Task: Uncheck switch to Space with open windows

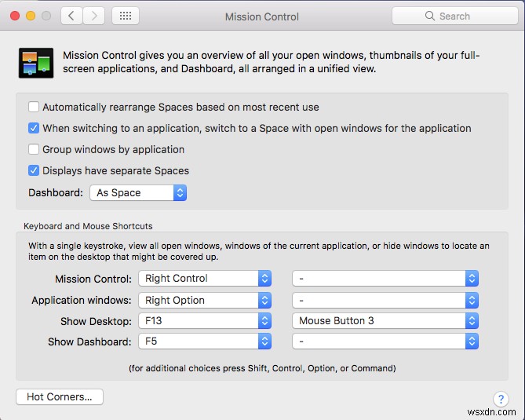Action: (34, 128)
